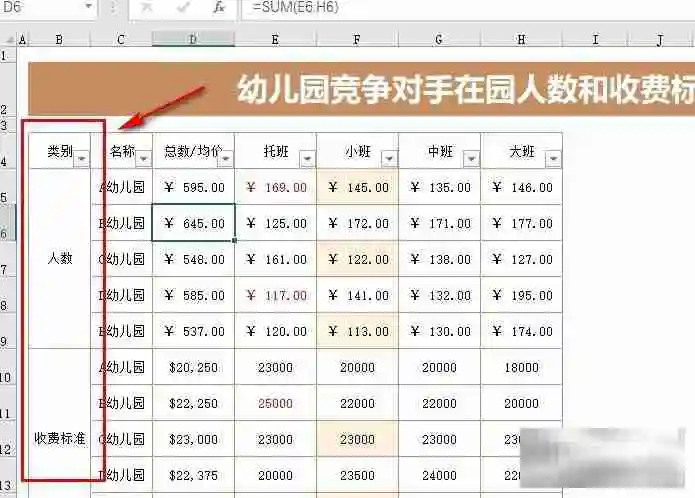Select cell 24000 in 中班 column
Image resolution: width=695 pixels, height=498 pixels.
tap(439, 475)
